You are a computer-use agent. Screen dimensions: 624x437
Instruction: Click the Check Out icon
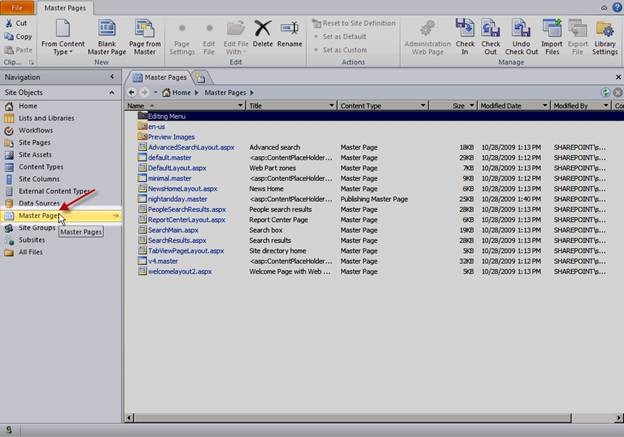coord(490,28)
